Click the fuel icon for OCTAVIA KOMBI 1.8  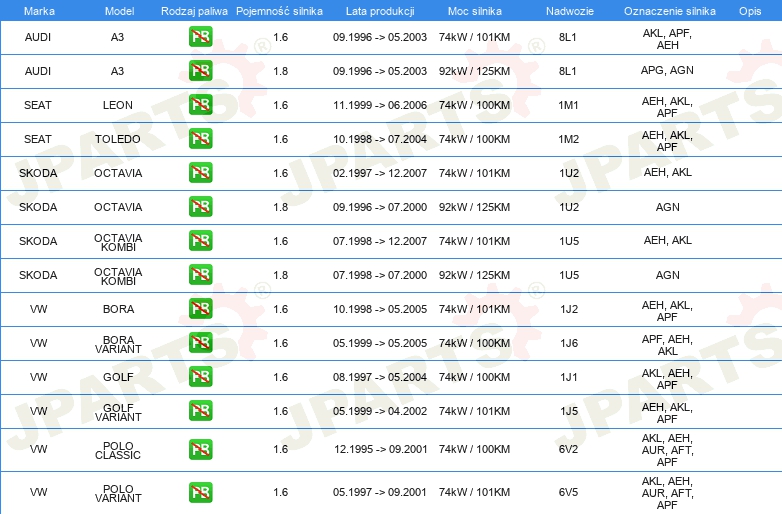click(x=200, y=274)
